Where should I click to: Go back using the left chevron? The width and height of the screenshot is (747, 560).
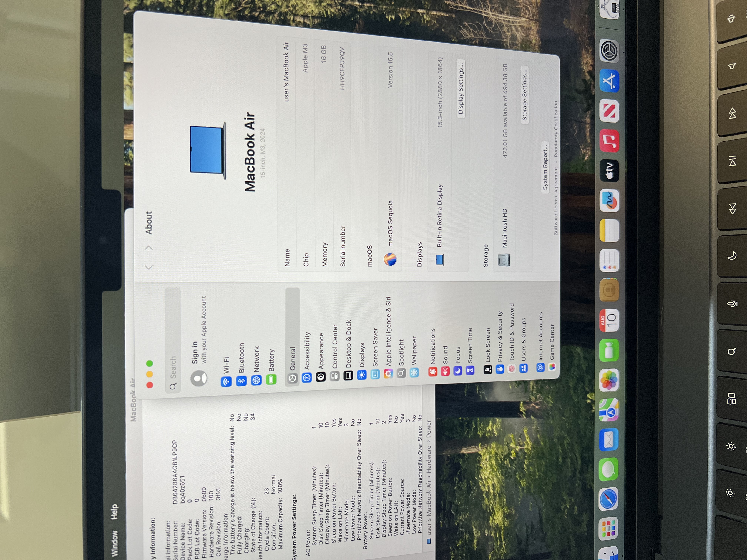point(149,267)
